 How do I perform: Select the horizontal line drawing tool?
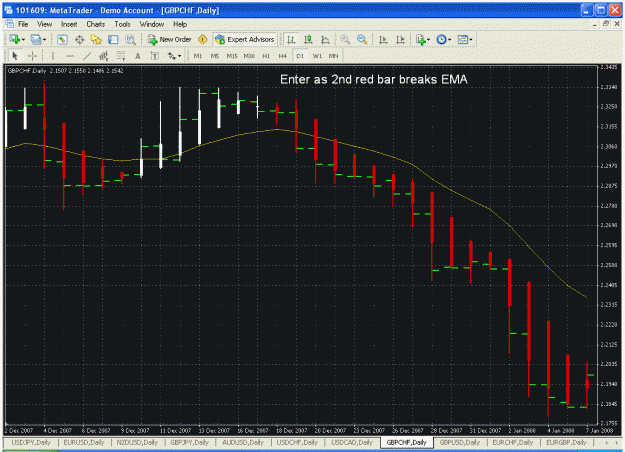point(70,56)
